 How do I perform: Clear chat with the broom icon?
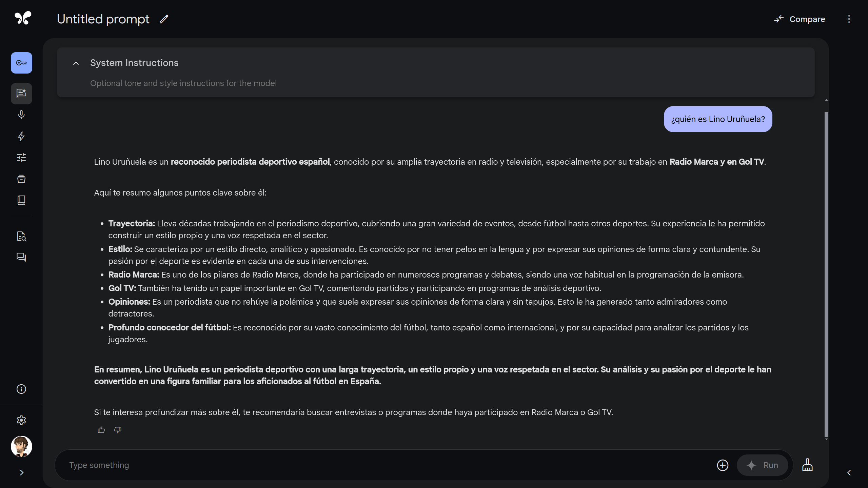pyautogui.click(x=807, y=465)
